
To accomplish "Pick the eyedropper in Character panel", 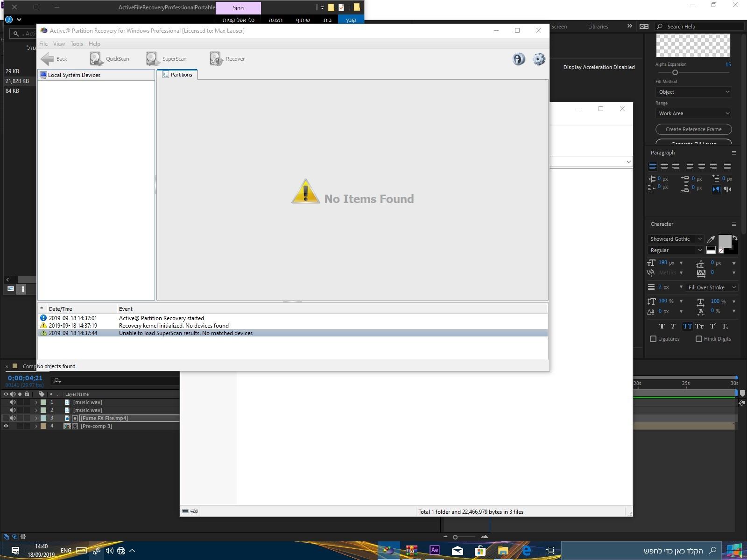I will point(711,239).
